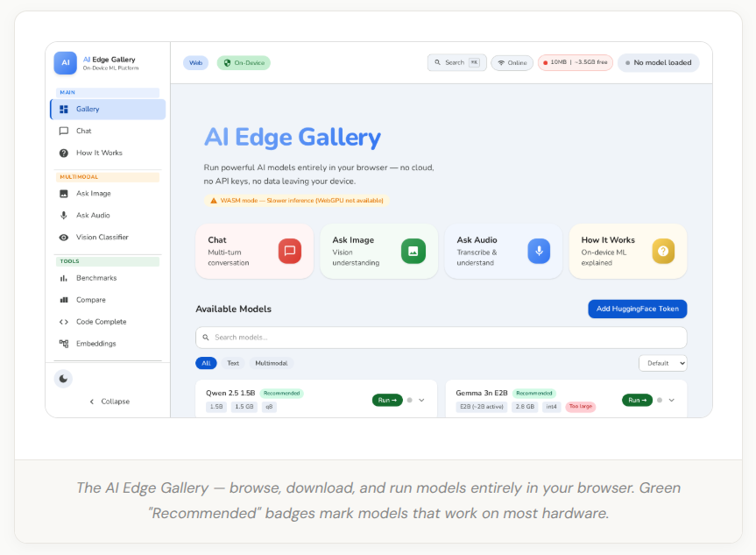Image resolution: width=756 pixels, height=555 pixels.
Task: Open How It Works sidebar item
Action: [x=108, y=153]
